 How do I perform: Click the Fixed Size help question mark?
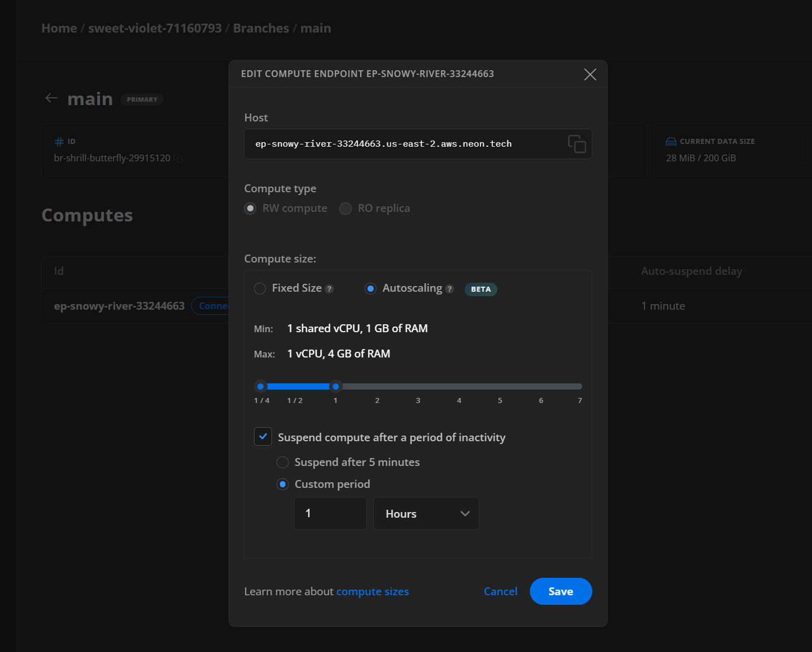click(330, 288)
